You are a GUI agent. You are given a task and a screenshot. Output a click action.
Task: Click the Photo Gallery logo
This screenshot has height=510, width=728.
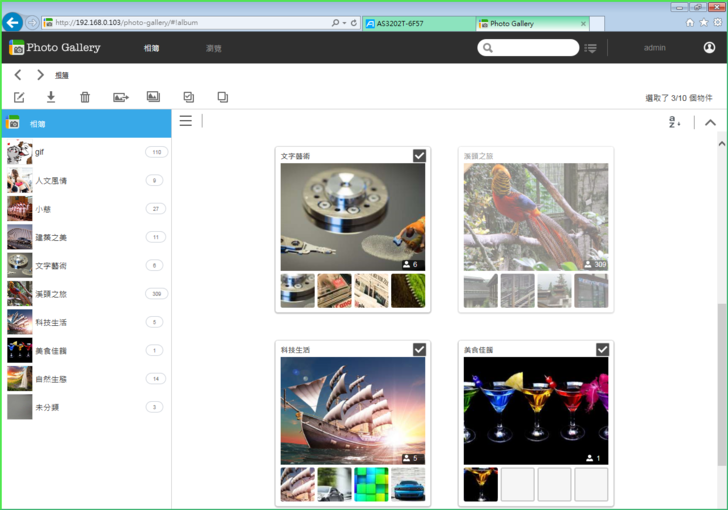(x=54, y=47)
